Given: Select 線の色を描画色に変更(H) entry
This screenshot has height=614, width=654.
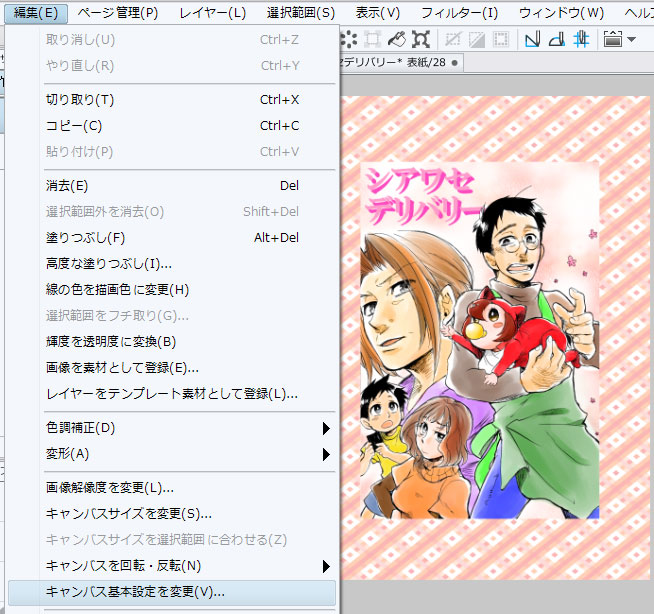Looking at the screenshot, I should point(172,289).
